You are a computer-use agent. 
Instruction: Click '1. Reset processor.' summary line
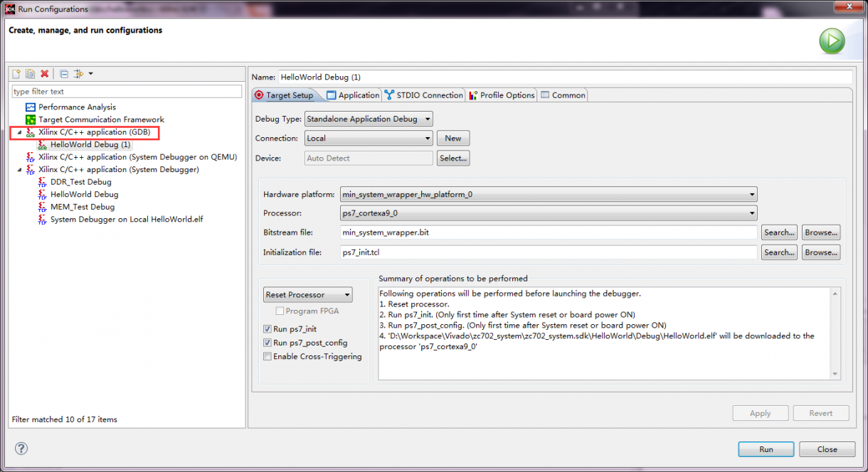tap(415, 304)
